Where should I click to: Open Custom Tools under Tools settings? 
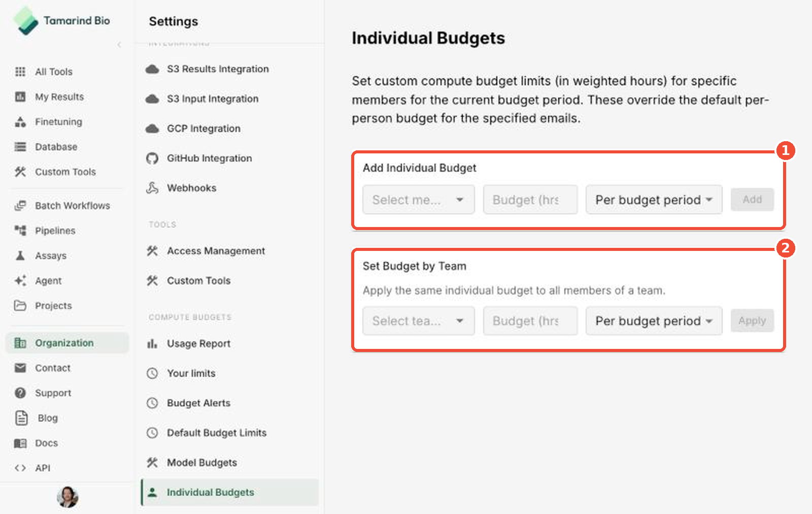(x=229, y=281)
